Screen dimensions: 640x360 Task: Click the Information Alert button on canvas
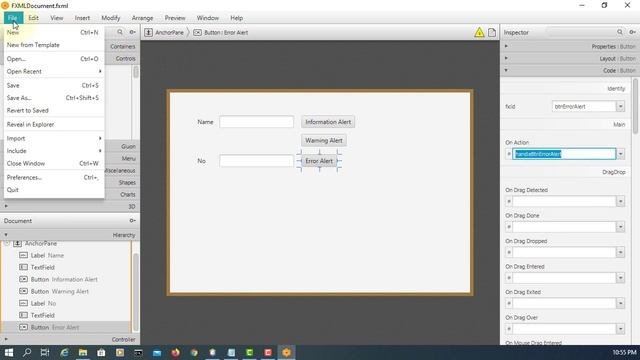(328, 122)
